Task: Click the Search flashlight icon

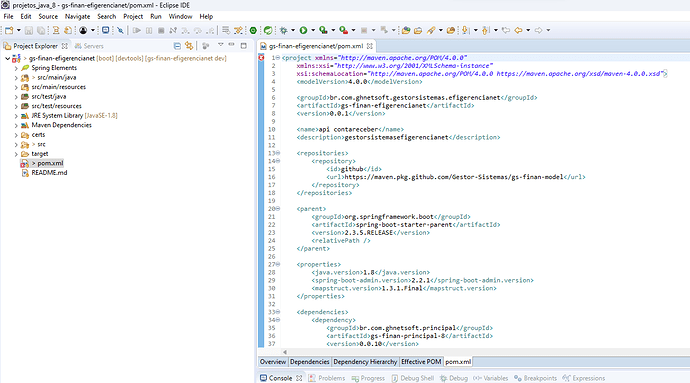Action: (431, 30)
